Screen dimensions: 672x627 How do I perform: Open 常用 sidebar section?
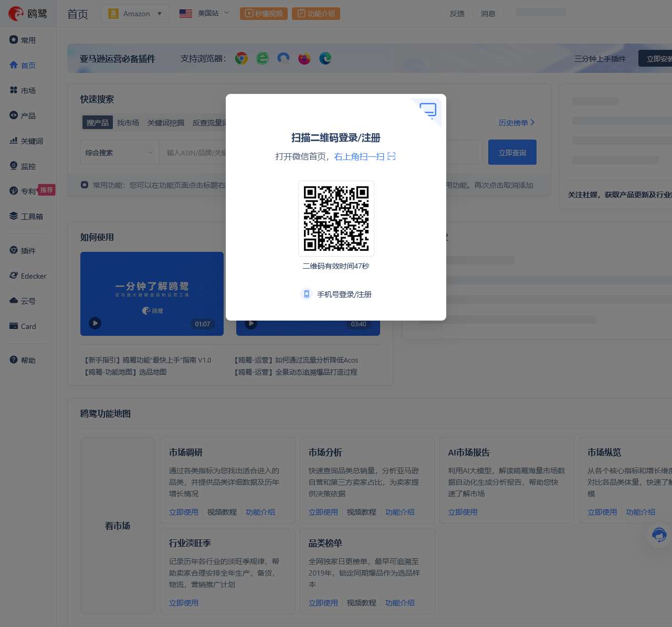(x=23, y=40)
